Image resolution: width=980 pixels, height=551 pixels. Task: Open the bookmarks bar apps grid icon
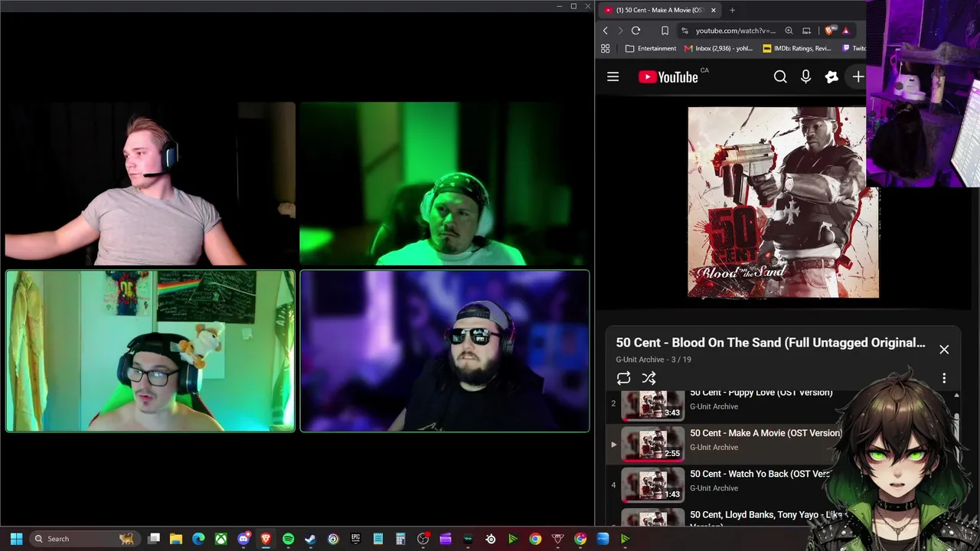(605, 48)
